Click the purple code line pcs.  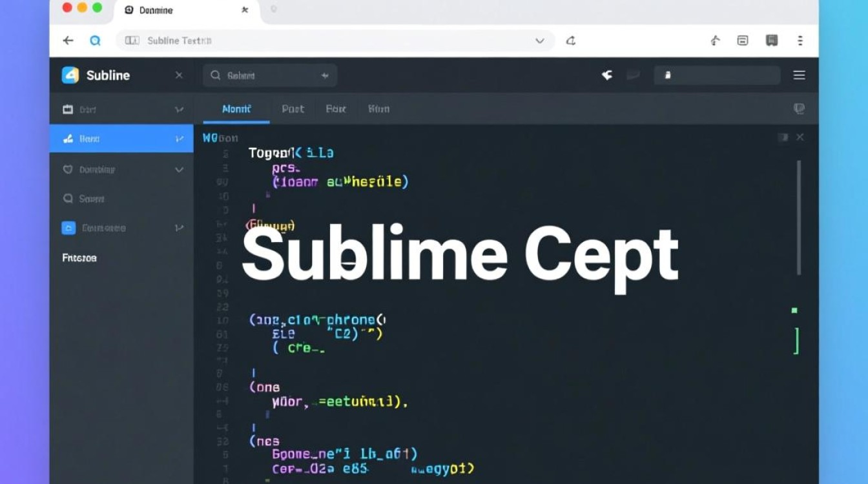[286, 168]
